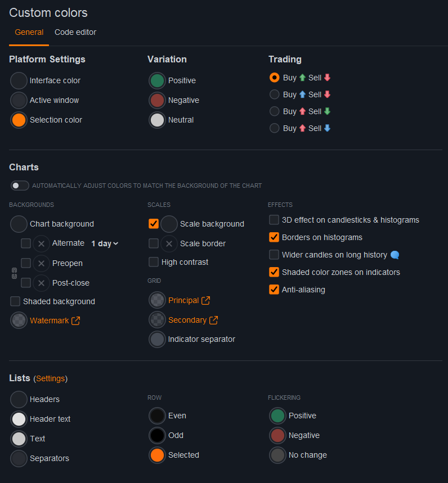
Task: Open the Watermark external link icon
Action: coord(75,321)
